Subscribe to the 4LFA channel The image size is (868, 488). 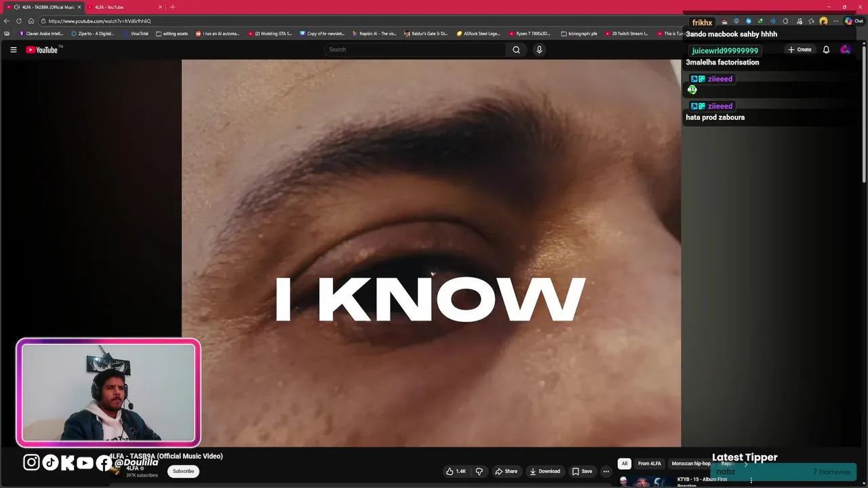183,471
